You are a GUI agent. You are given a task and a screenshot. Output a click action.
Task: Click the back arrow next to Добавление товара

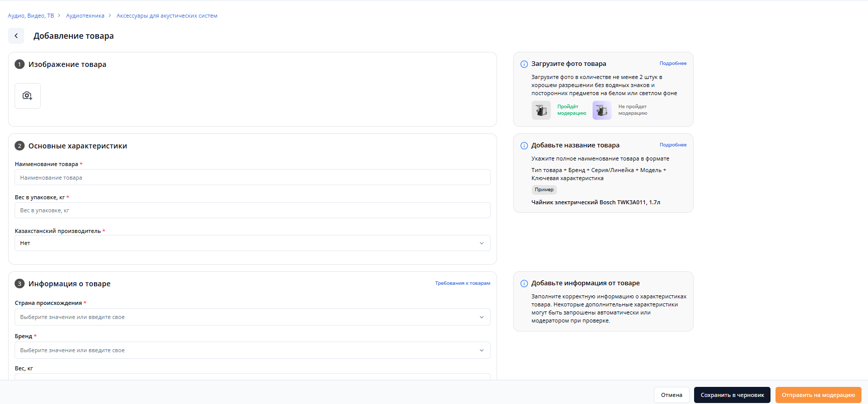point(16,36)
